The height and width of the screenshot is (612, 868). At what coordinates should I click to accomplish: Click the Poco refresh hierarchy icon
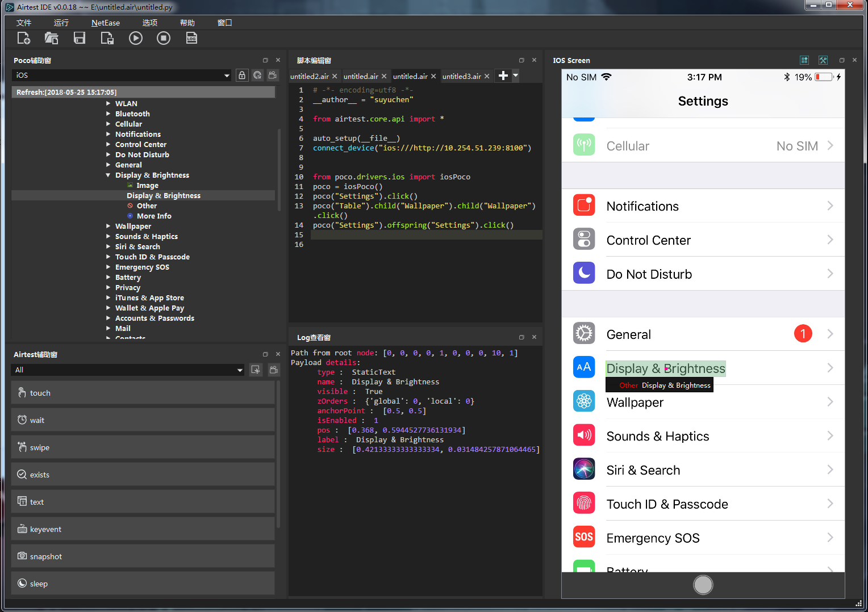[257, 76]
